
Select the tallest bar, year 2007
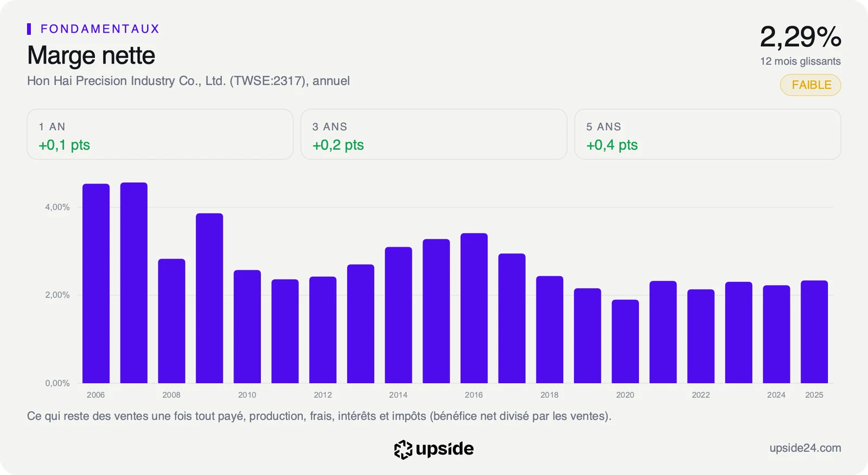point(134,283)
